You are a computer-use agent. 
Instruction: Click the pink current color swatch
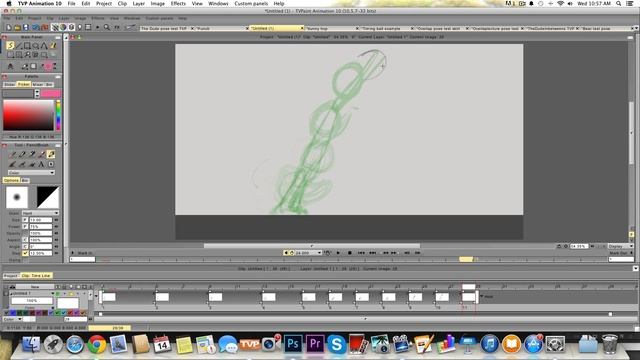pyautogui.click(x=51, y=93)
